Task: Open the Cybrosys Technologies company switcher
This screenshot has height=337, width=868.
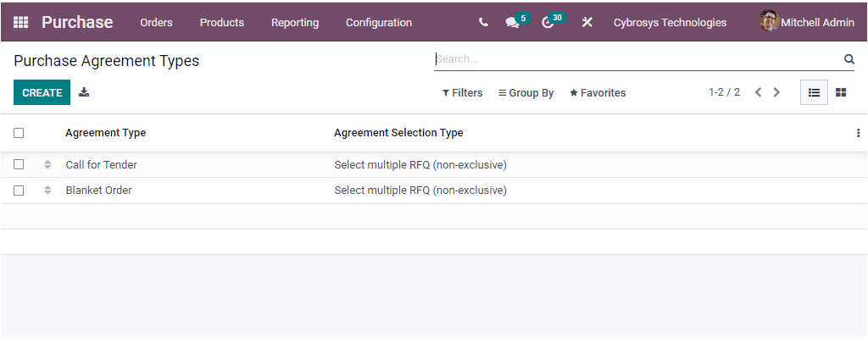Action: pos(670,22)
